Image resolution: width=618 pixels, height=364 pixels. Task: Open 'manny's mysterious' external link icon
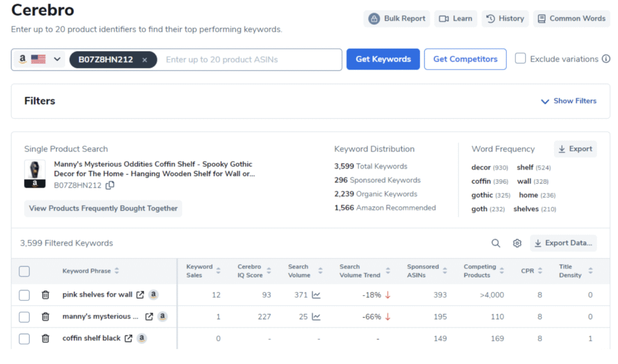tap(149, 317)
